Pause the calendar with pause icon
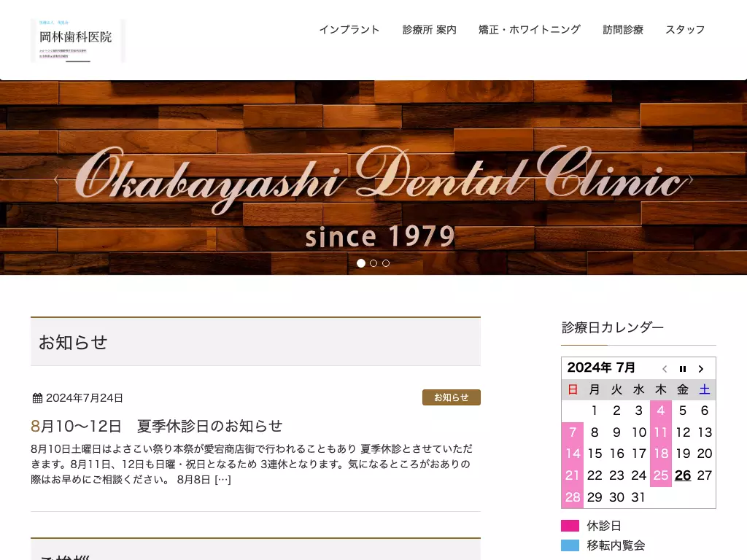This screenshot has height=560, width=747. coord(683,368)
